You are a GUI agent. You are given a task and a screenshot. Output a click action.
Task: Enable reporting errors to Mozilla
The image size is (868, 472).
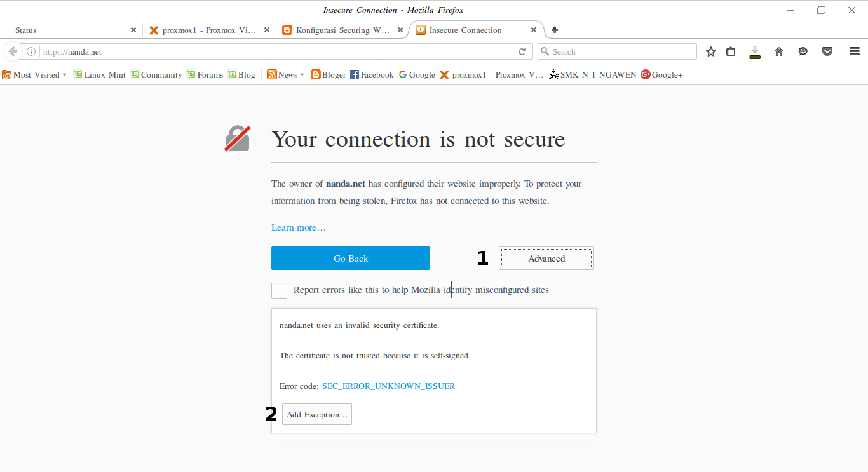tap(279, 290)
